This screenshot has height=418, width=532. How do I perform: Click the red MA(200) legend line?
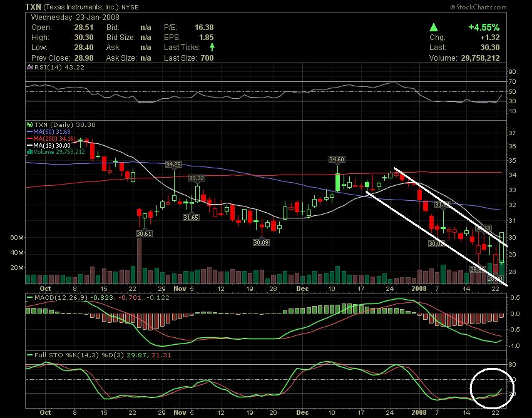point(30,139)
